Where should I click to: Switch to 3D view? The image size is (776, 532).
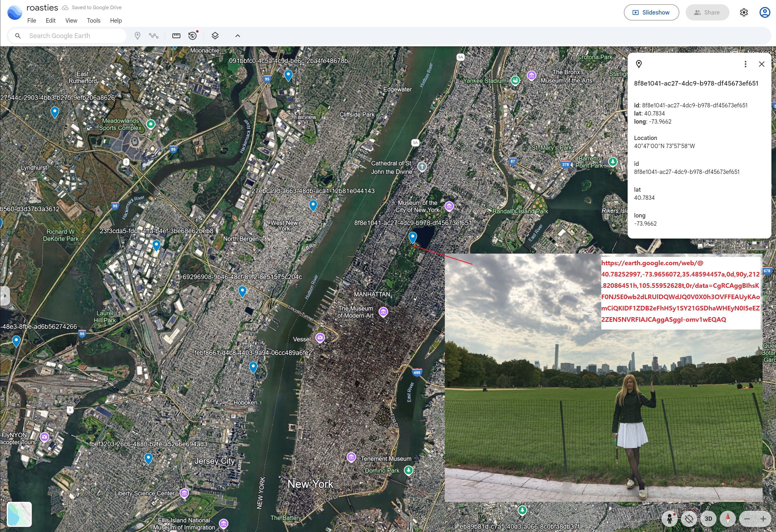[708, 519]
